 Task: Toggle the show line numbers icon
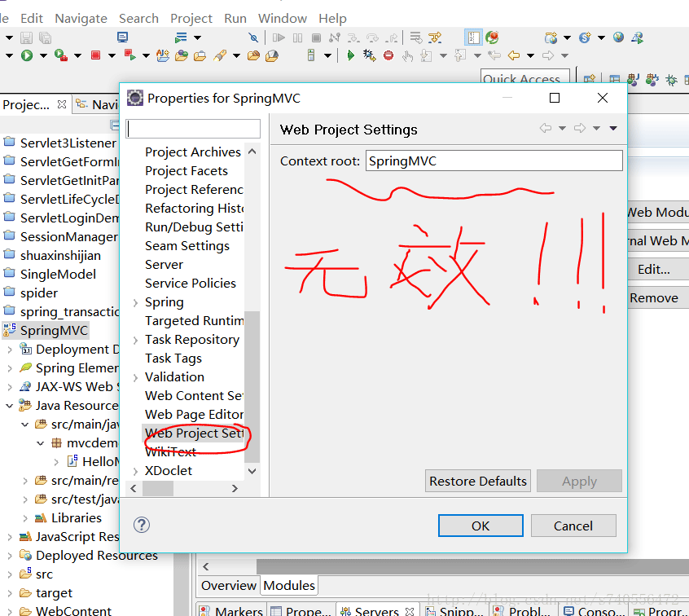pyautogui.click(x=473, y=37)
